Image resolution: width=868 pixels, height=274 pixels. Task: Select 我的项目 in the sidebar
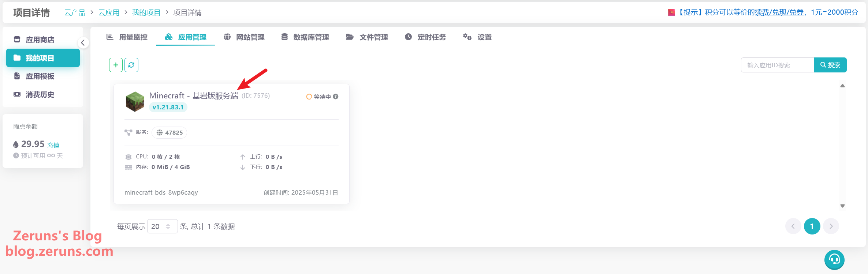pos(43,58)
